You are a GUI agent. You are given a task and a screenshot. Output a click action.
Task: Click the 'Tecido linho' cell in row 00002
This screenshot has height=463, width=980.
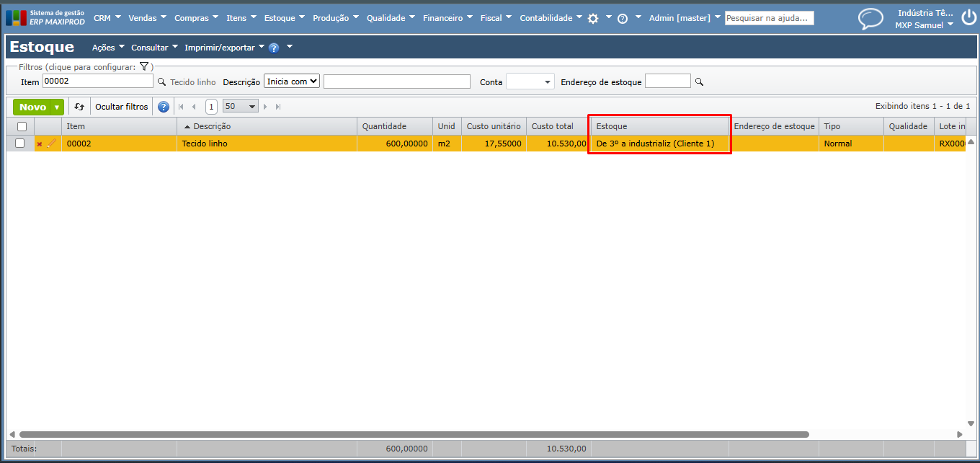pyautogui.click(x=267, y=144)
